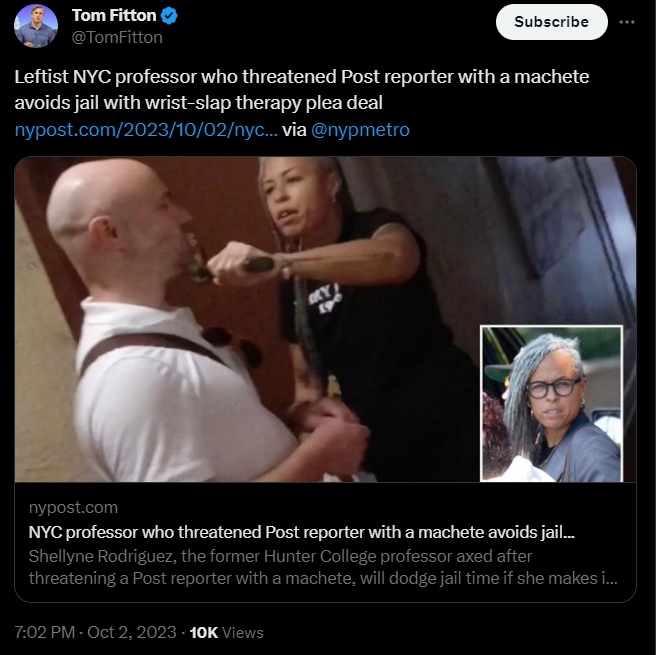The height and width of the screenshot is (655, 656).
Task: Open the 7:02 PM timestamp
Action: (45, 632)
